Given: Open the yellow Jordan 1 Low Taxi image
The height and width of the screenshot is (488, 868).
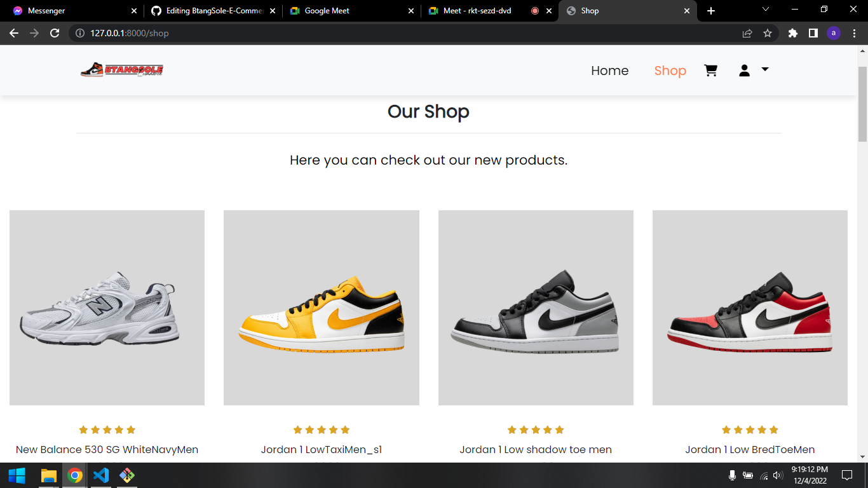Looking at the screenshot, I should coord(322,308).
